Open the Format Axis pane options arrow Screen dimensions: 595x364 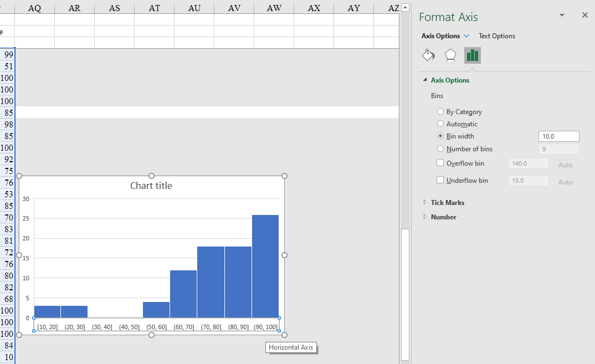tap(562, 15)
